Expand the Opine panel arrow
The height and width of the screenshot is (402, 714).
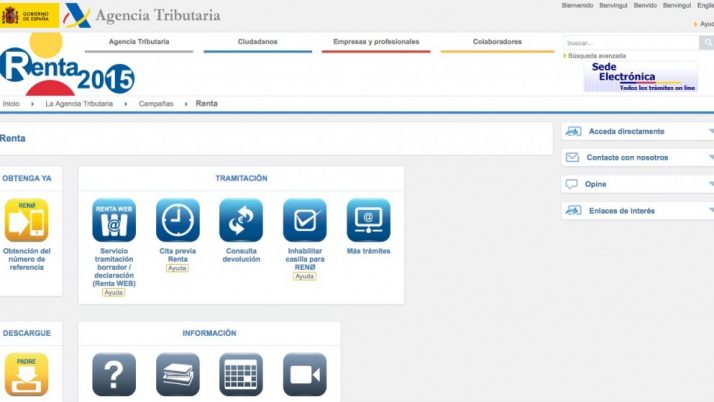pos(711,184)
